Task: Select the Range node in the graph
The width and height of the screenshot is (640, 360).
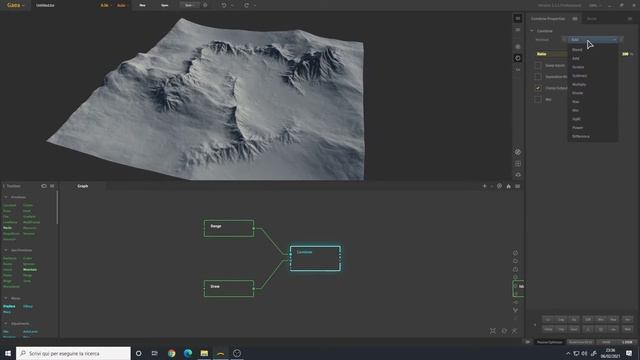Action: pos(229,228)
